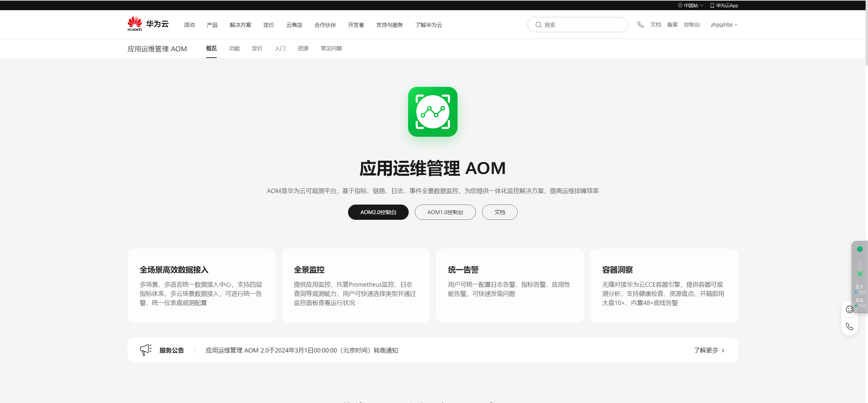Open the 全景监控 feature card
The image size is (868, 403).
tap(355, 285)
